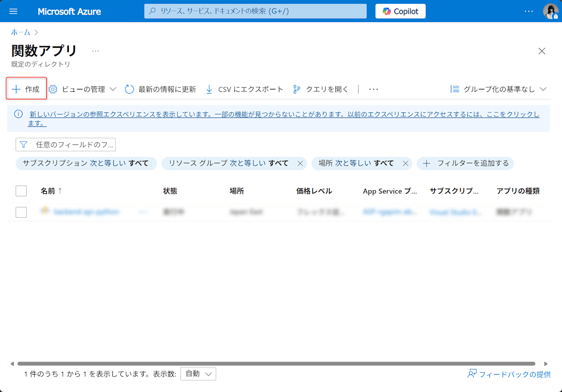Image resolution: width=562 pixels, height=392 pixels.
Task: Remove the 場所 filter
Action: coord(406,163)
